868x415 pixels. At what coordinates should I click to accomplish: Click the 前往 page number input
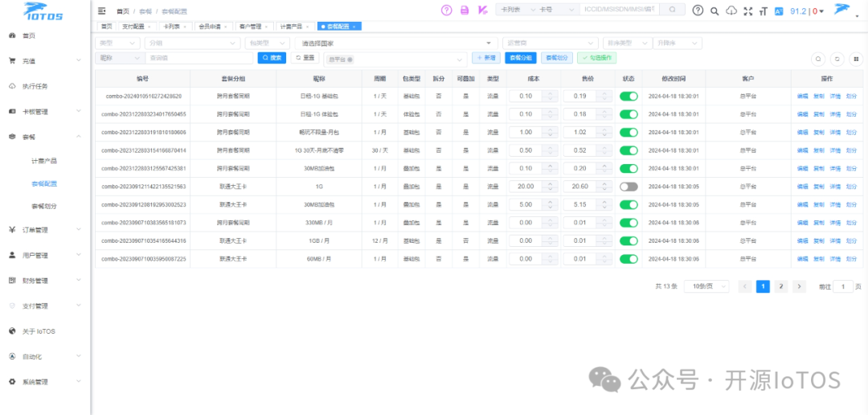point(843,286)
